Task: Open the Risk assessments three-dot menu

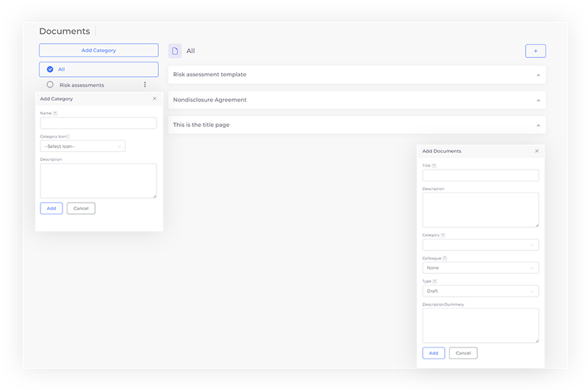Action: click(x=145, y=84)
